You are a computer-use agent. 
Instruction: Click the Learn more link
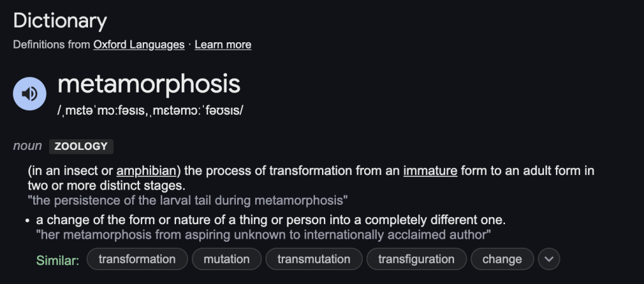click(223, 45)
